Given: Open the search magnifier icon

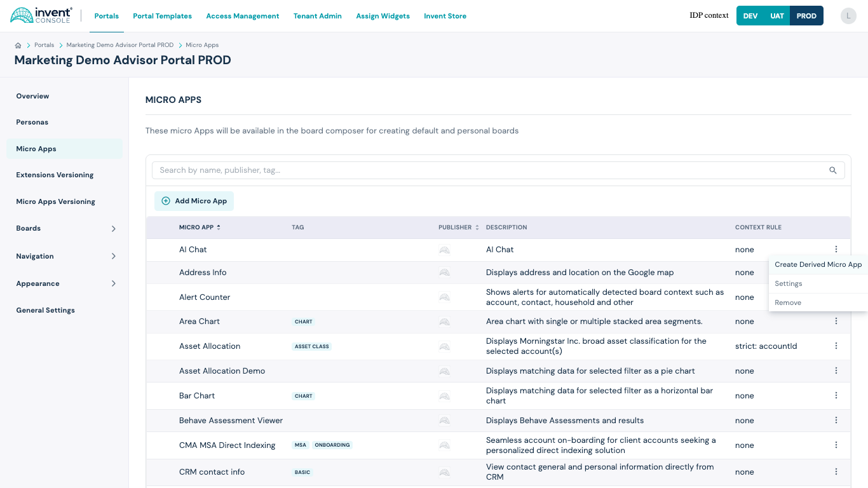Looking at the screenshot, I should pos(833,170).
